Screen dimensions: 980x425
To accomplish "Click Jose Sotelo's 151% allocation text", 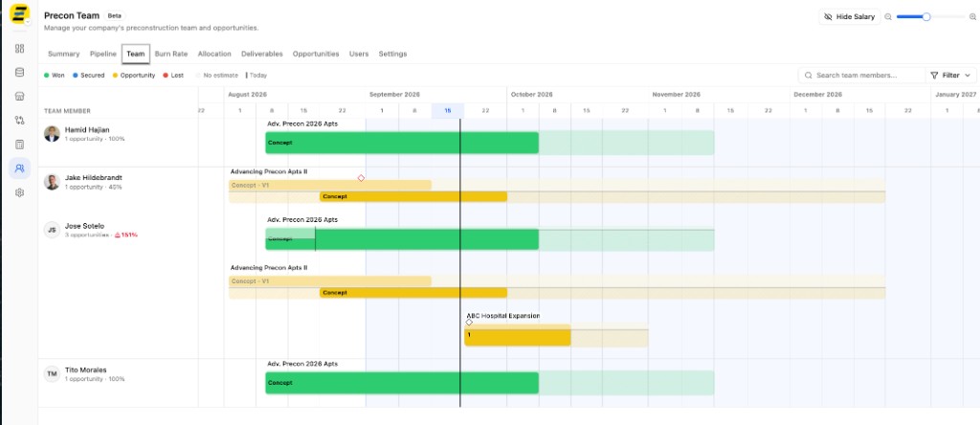I will tap(130, 235).
